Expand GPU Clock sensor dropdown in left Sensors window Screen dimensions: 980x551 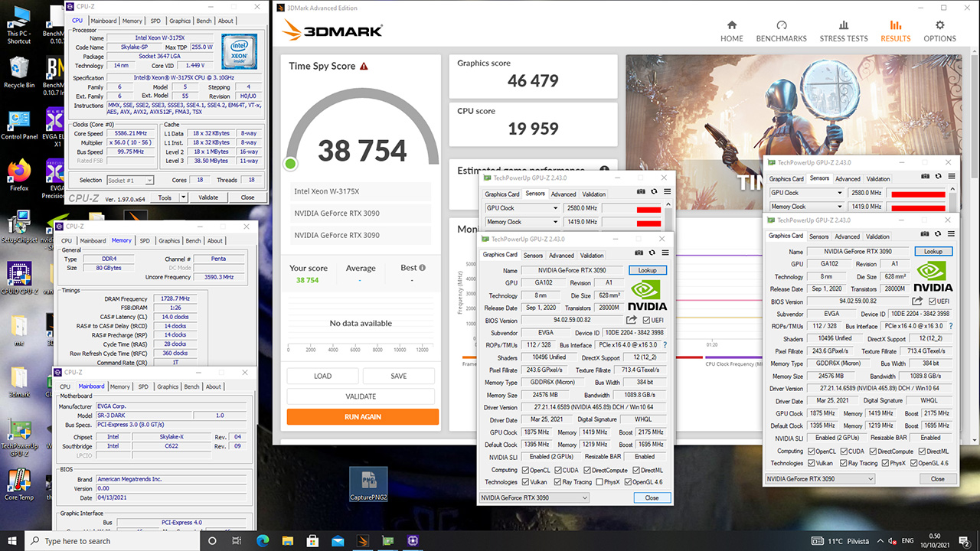pos(556,208)
